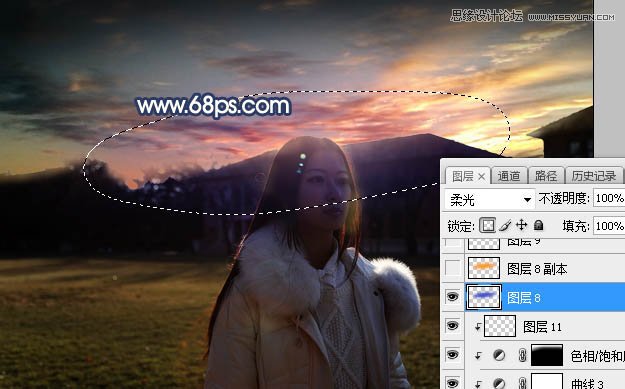Enable lock position move icon

(x=521, y=225)
